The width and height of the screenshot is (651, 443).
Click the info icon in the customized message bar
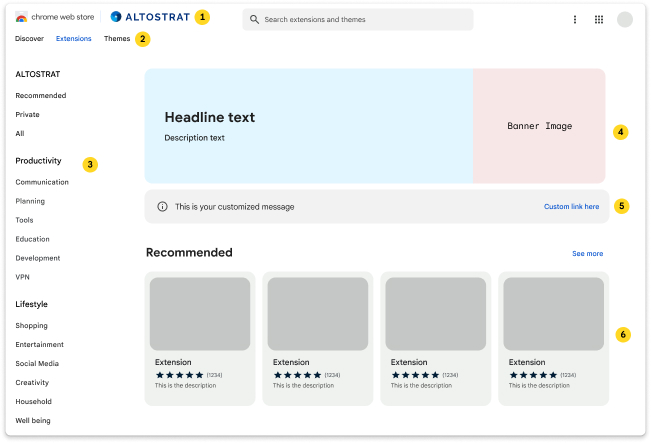[x=162, y=206]
